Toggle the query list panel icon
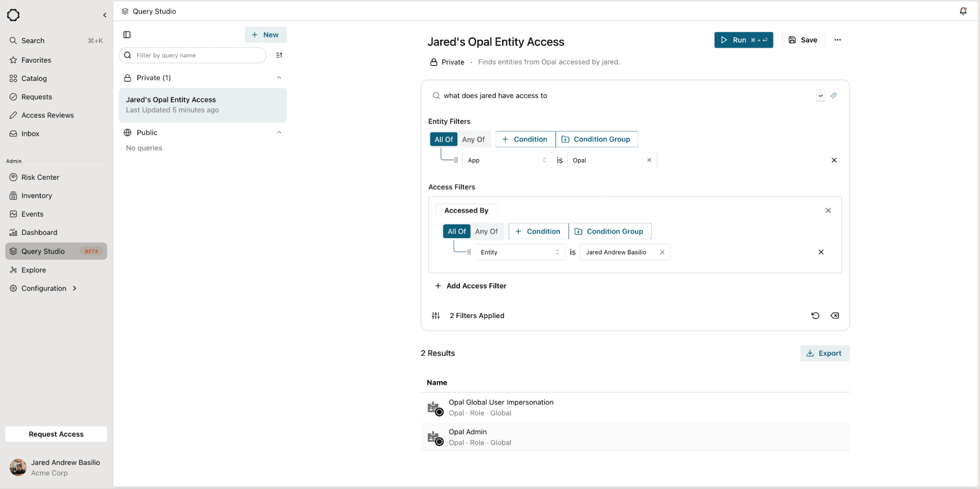The image size is (980, 489). (127, 35)
